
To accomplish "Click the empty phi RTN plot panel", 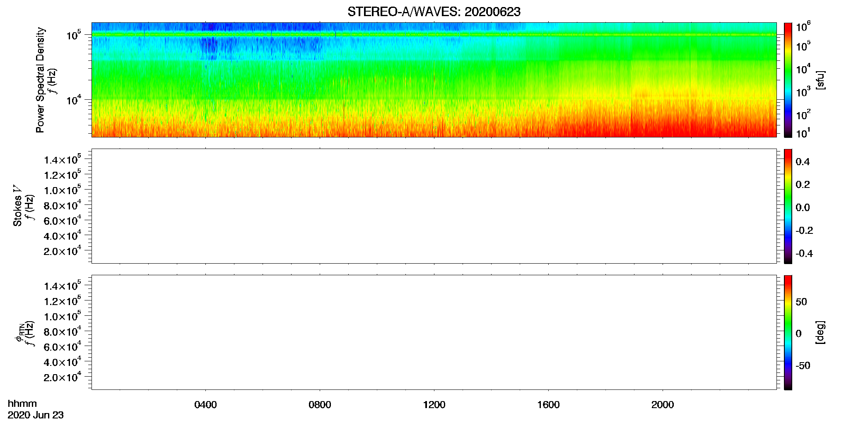I will click(434, 332).
